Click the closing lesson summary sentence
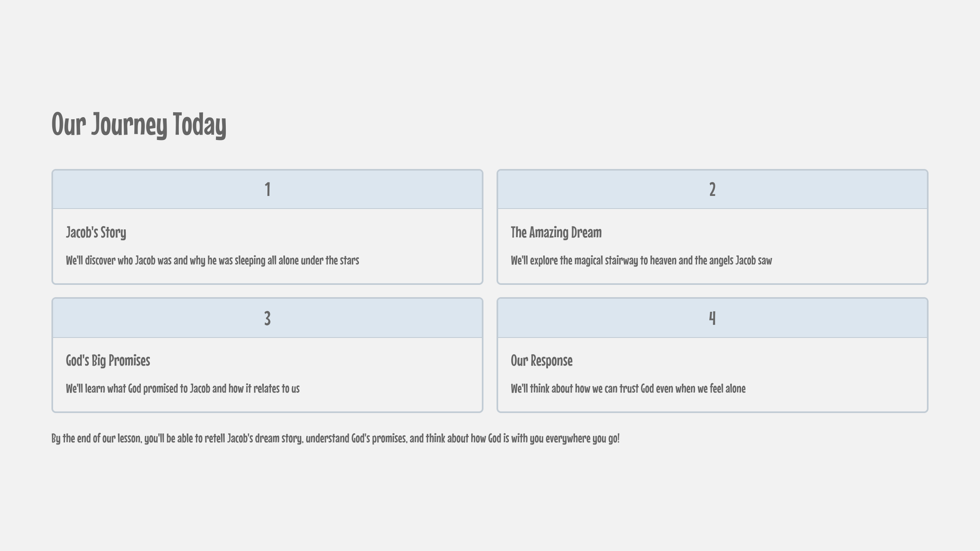Screen dimensions: 980x551 pos(335,439)
